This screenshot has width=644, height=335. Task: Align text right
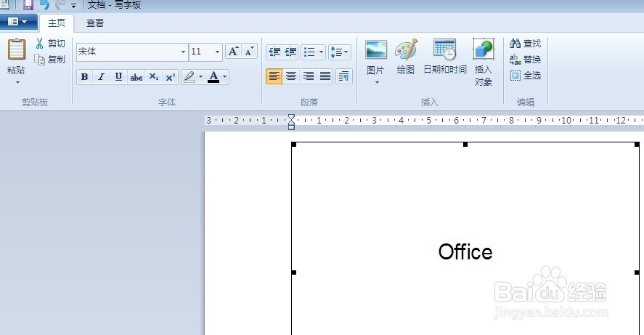tap(309, 76)
